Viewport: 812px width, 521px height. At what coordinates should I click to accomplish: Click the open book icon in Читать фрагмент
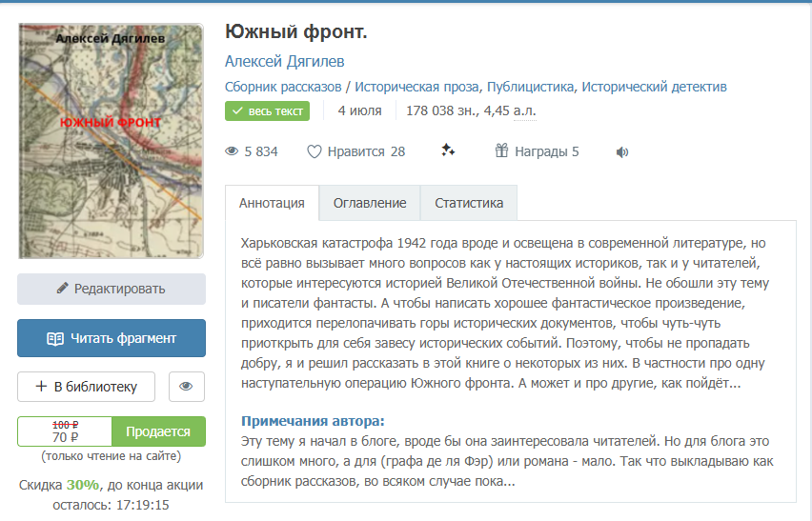pos(55,338)
